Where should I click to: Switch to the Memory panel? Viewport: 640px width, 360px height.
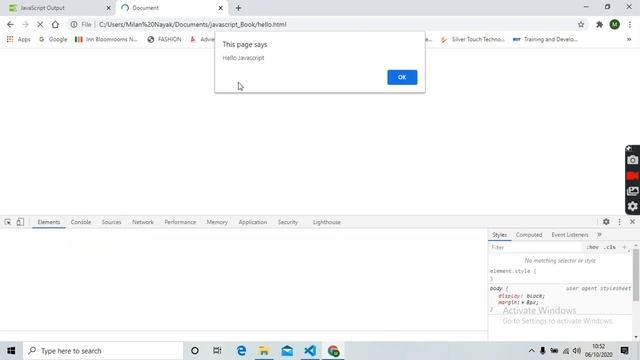pos(217,222)
